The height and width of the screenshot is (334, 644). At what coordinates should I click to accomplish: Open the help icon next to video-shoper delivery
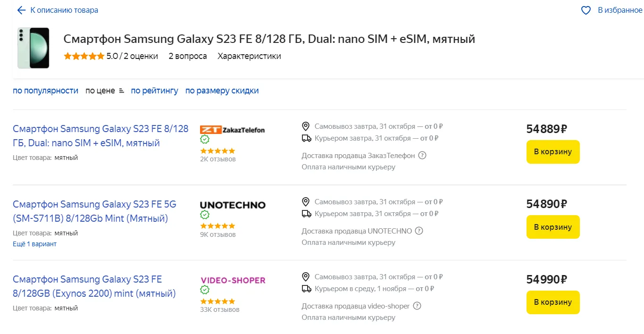(417, 306)
